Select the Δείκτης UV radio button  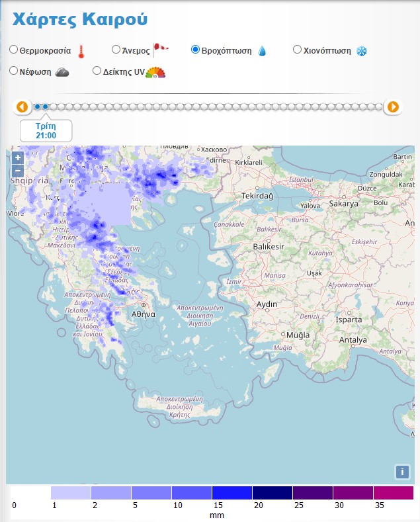(x=97, y=71)
